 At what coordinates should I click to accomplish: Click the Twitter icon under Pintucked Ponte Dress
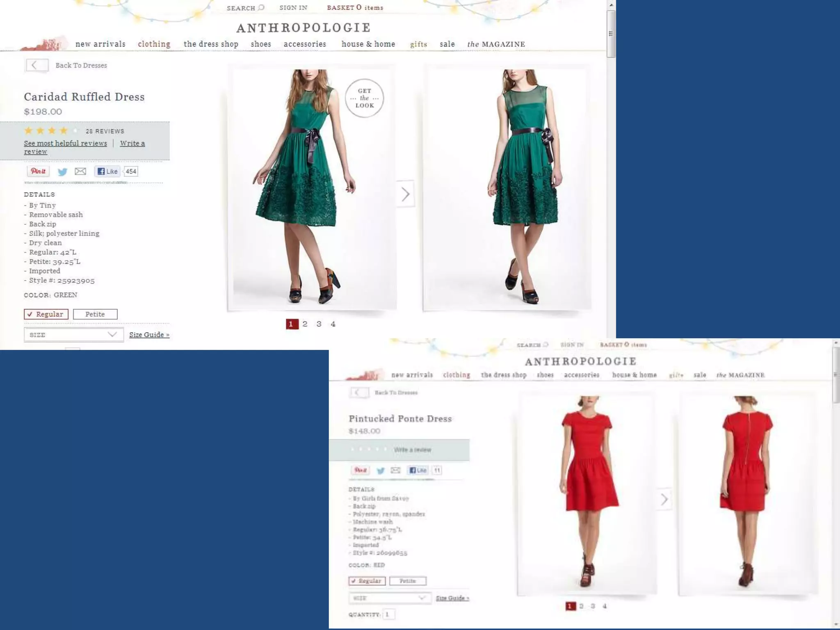click(x=381, y=470)
